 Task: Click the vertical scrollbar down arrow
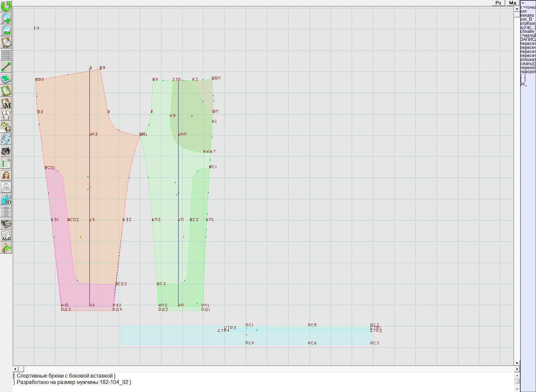pyautogui.click(x=517, y=363)
